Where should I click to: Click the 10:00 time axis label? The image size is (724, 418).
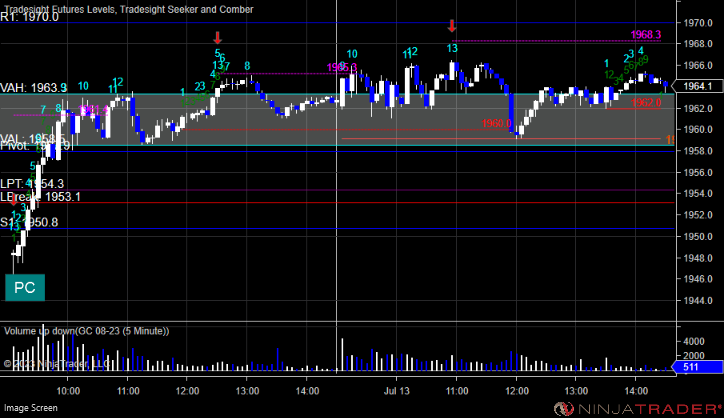click(68, 391)
